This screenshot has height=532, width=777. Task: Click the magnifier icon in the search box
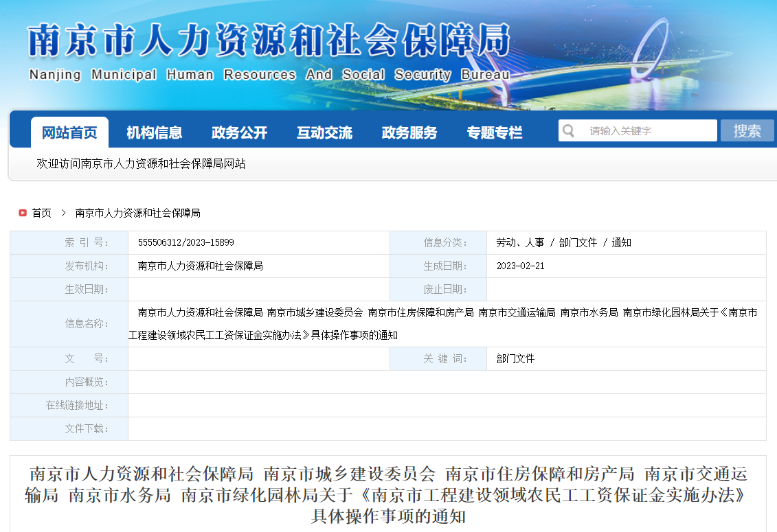pos(568,130)
